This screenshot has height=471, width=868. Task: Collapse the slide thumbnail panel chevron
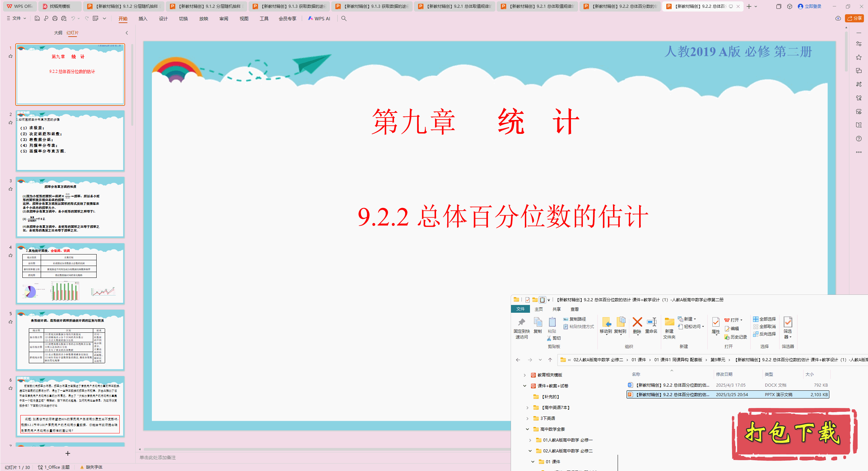(x=127, y=33)
